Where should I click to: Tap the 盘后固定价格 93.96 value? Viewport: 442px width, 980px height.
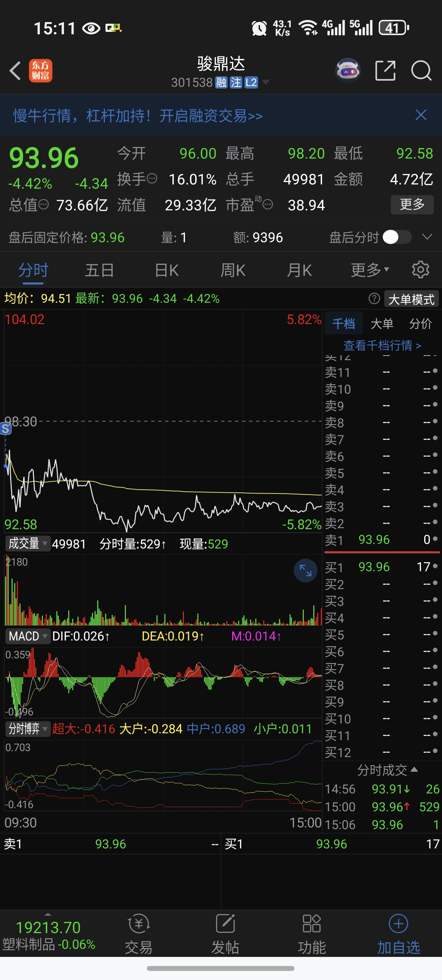click(108, 237)
